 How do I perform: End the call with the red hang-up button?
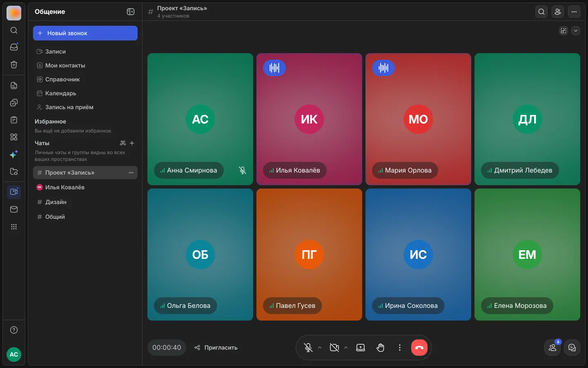pyautogui.click(x=419, y=348)
